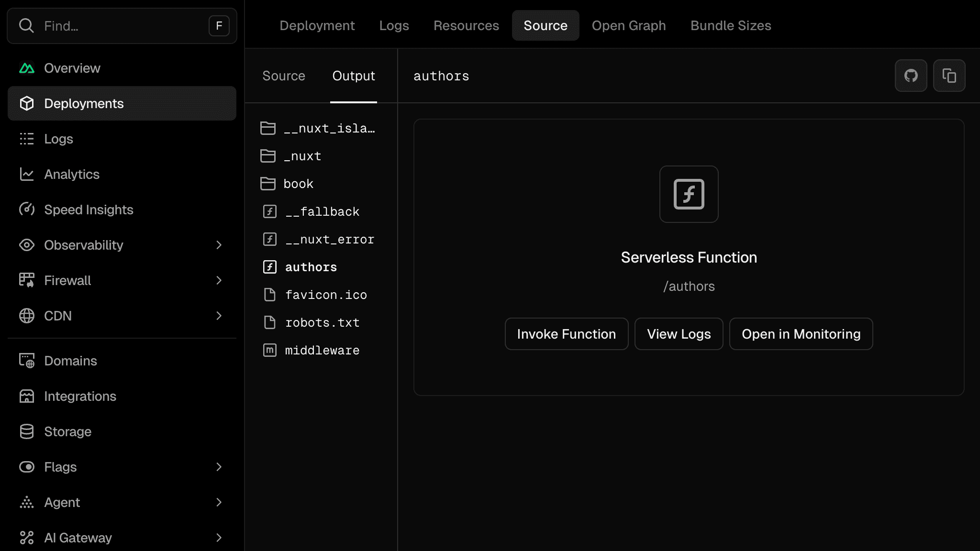The height and width of the screenshot is (551, 980).
Task: Expand the Firewall section
Action: (x=219, y=280)
